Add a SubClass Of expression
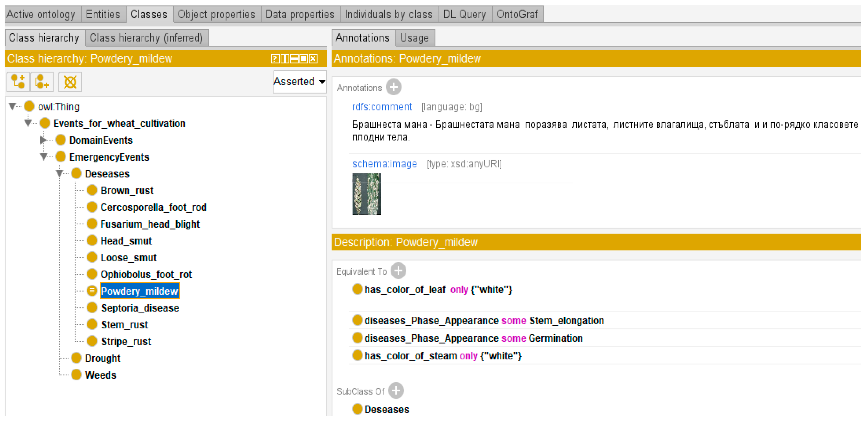 pos(396,391)
